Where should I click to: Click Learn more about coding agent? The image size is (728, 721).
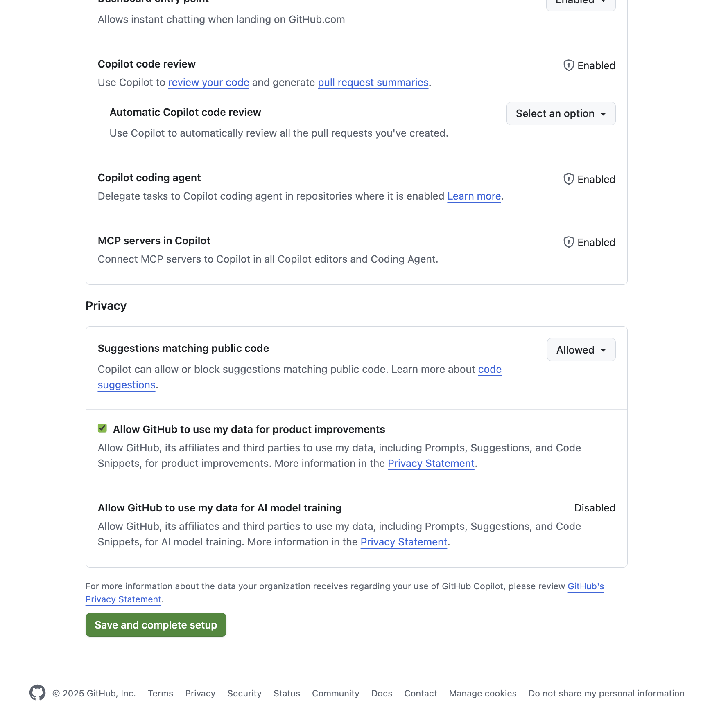tap(474, 196)
